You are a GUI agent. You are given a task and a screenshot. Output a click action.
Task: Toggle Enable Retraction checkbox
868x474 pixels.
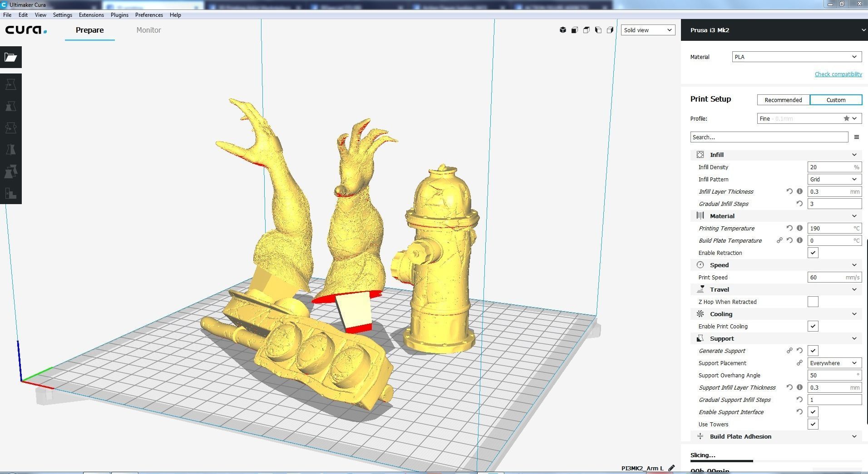(x=813, y=253)
